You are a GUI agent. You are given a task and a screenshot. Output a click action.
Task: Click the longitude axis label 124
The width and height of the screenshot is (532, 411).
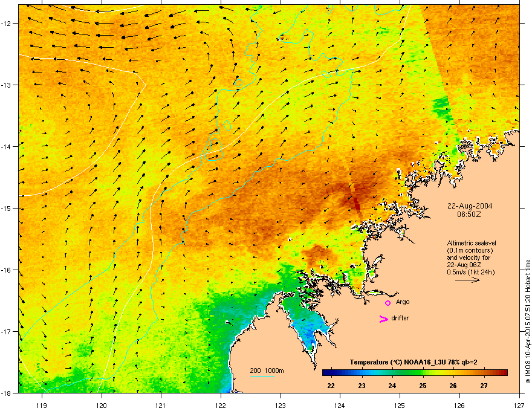pos(340,405)
